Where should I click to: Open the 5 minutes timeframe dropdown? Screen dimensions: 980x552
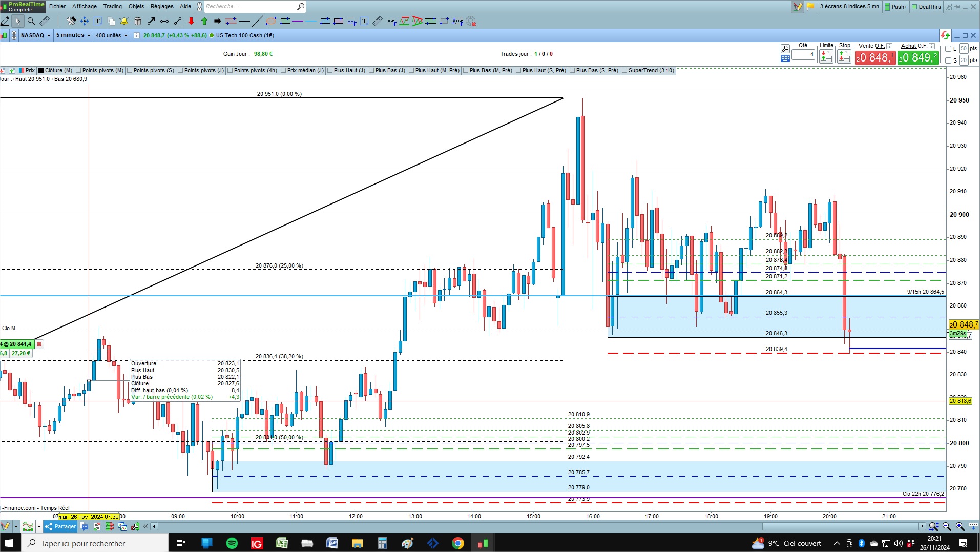(73, 35)
